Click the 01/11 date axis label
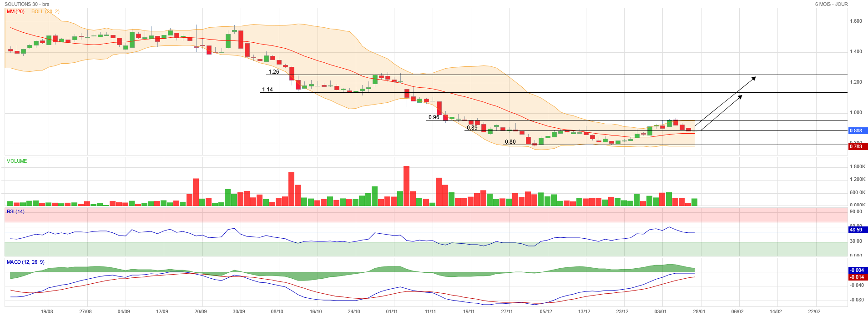 [392, 311]
